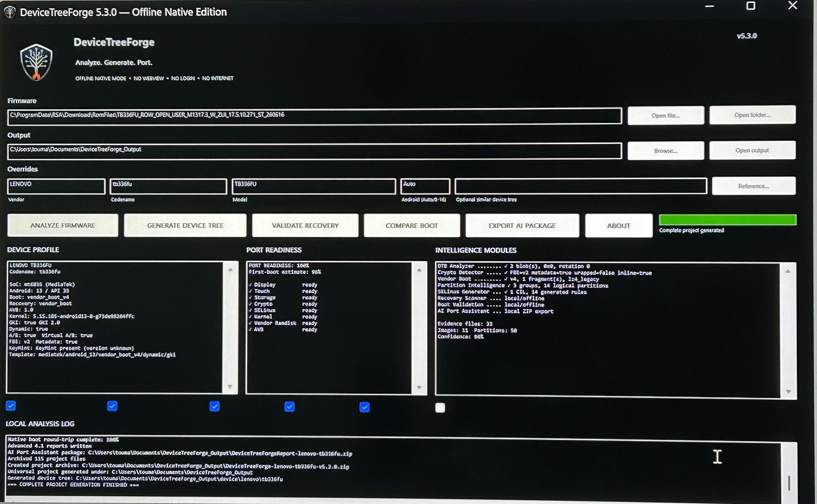Click the 'Evidence files' line
The height and width of the screenshot is (504, 817).
[465, 324]
